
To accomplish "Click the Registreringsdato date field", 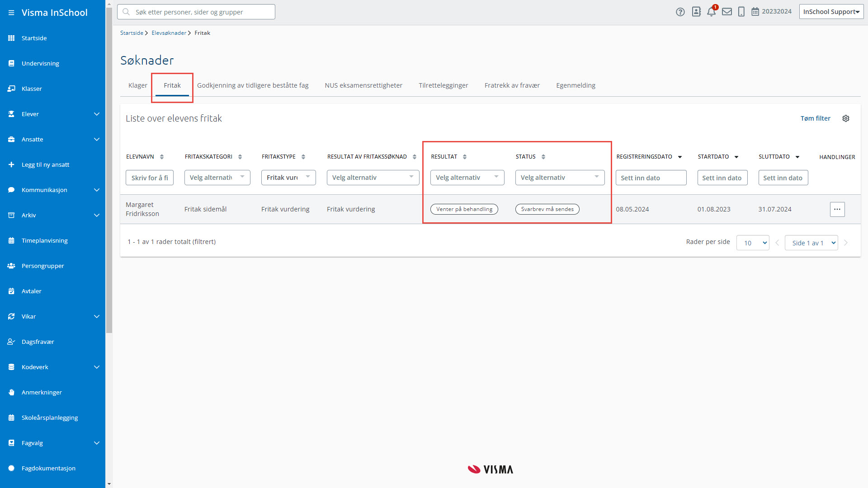I will [x=651, y=178].
